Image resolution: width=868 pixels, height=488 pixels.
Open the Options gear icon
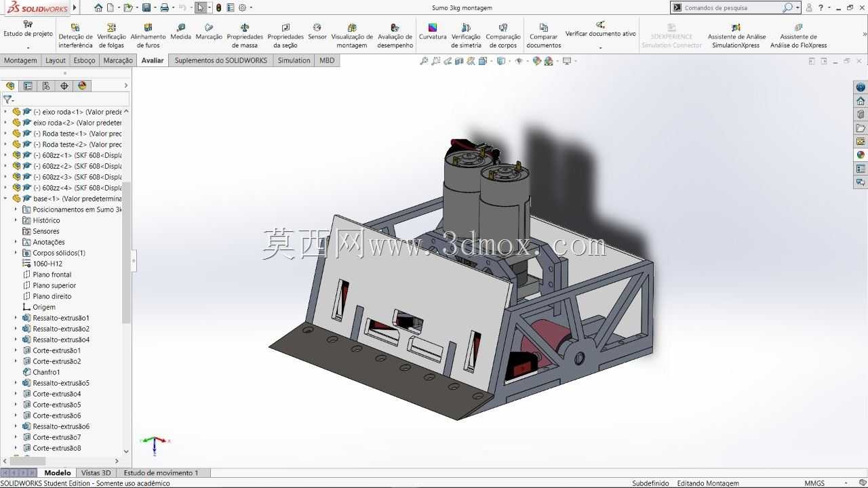pos(242,7)
